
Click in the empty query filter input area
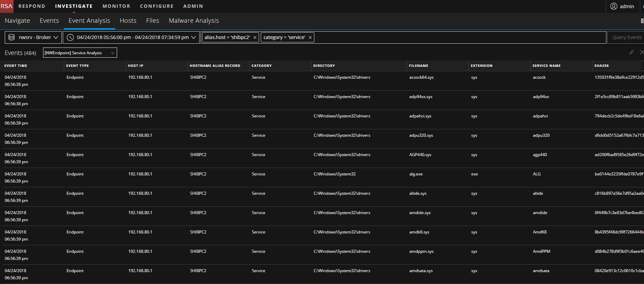point(458,37)
